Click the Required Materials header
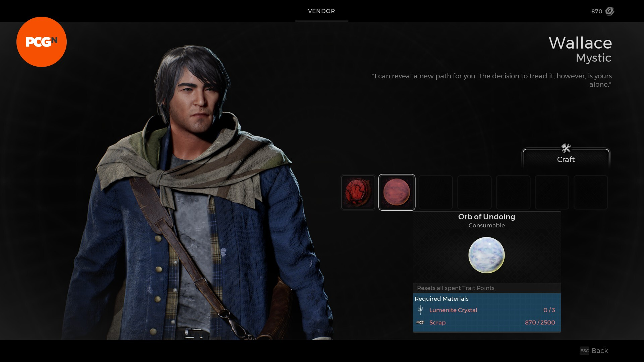Screen dimensions: 644x362 (442, 299)
